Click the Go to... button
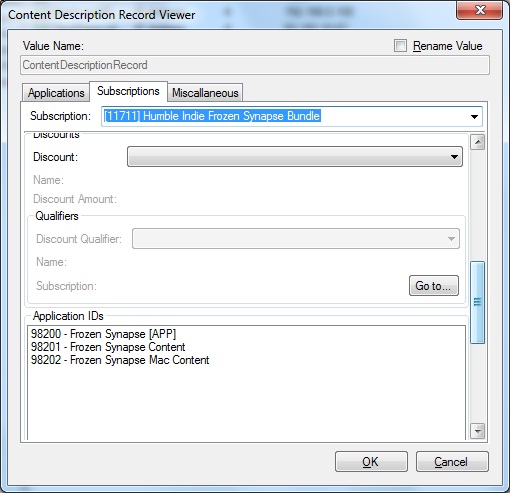510x493 pixels. pyautogui.click(x=434, y=286)
